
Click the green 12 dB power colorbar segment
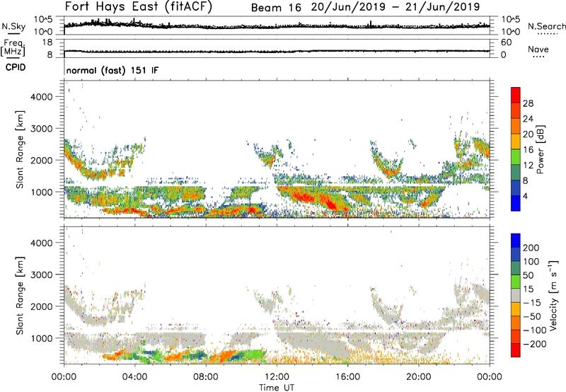(516, 157)
